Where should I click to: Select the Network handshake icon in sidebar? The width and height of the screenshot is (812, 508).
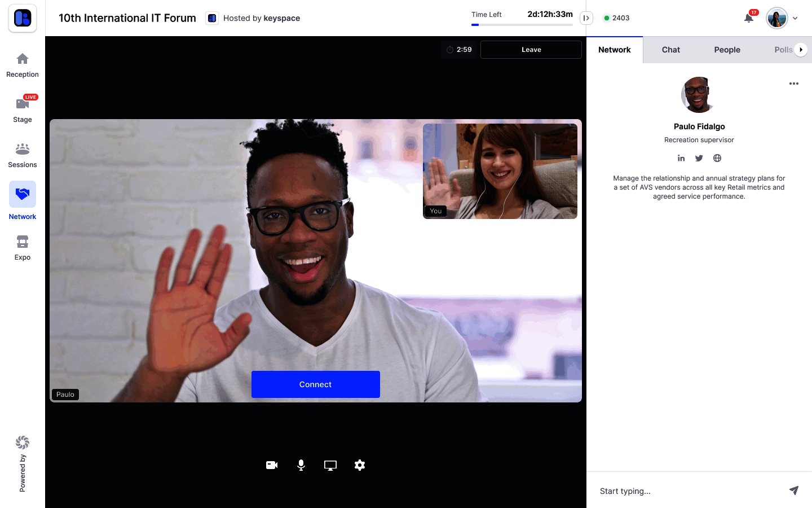tap(23, 194)
